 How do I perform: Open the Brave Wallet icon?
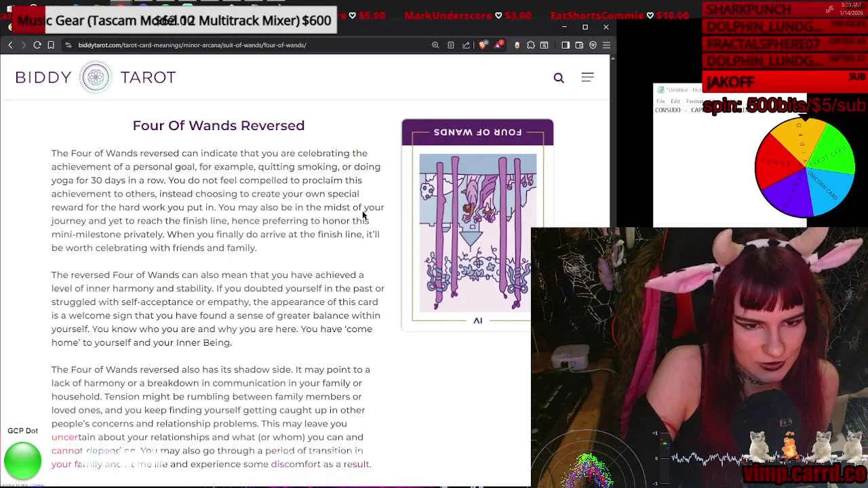(x=579, y=45)
